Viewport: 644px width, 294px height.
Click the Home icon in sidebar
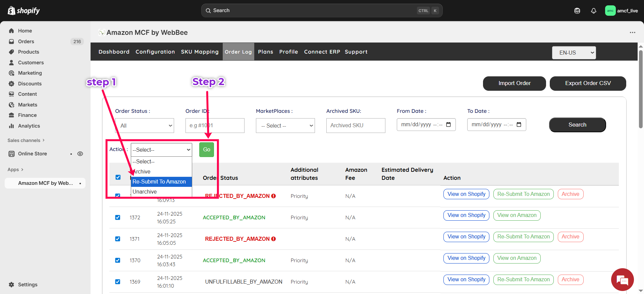[x=11, y=31]
